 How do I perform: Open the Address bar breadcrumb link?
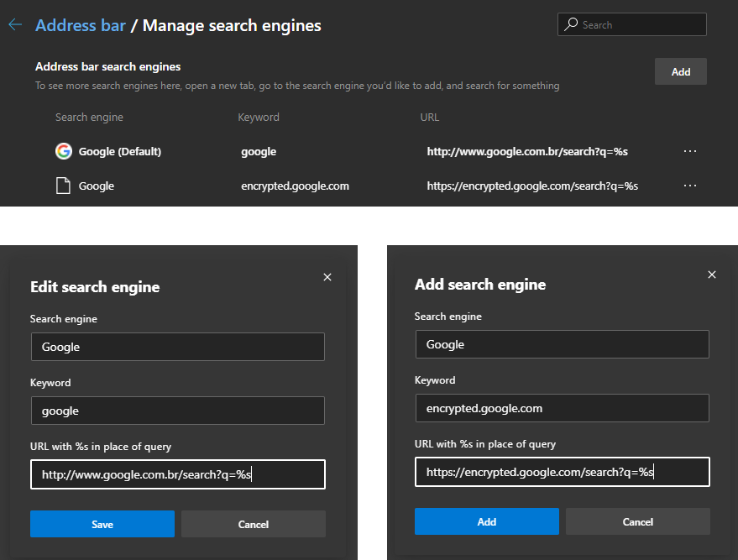coord(81,26)
